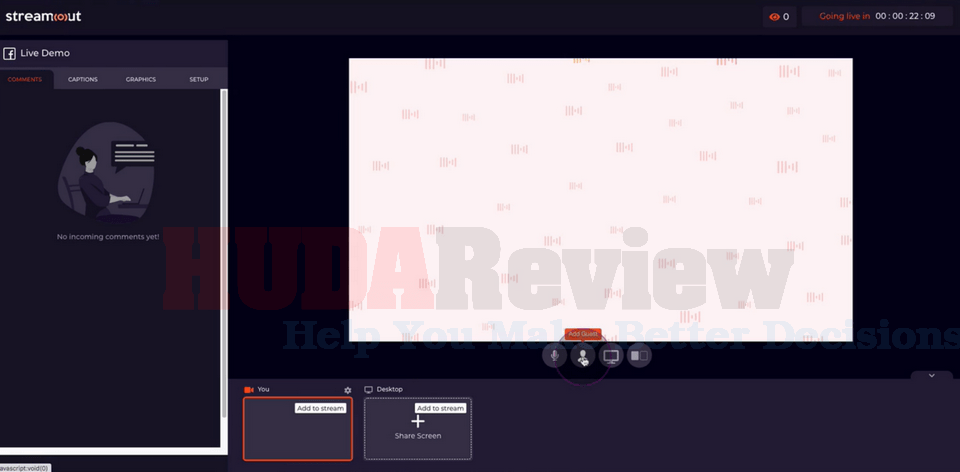Click the red camera icon beside You

click(249, 389)
